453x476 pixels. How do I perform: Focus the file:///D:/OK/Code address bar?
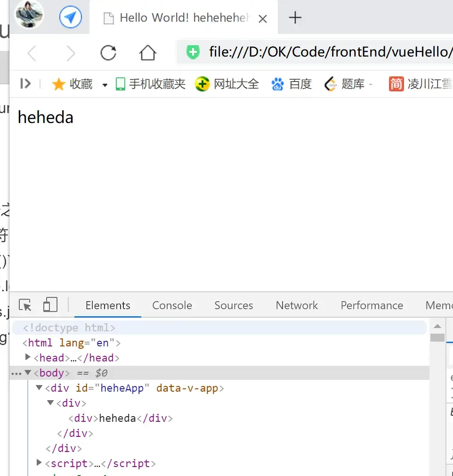coord(315,52)
